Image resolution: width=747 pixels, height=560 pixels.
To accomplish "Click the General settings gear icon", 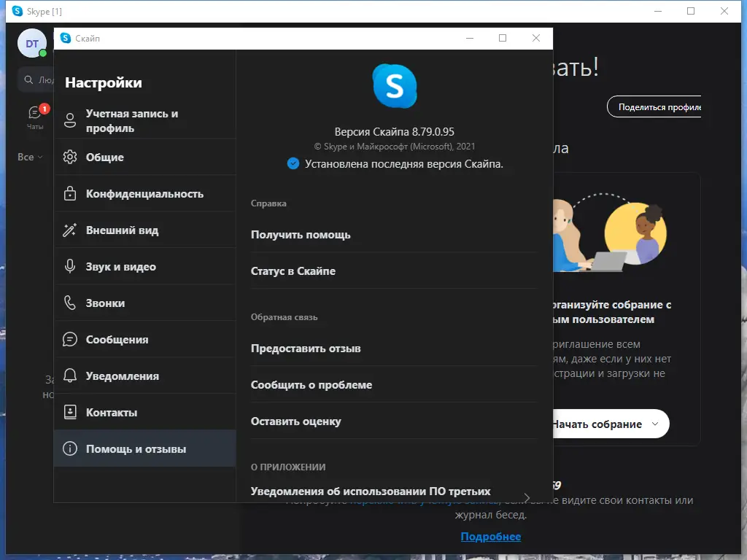I will pyautogui.click(x=70, y=157).
